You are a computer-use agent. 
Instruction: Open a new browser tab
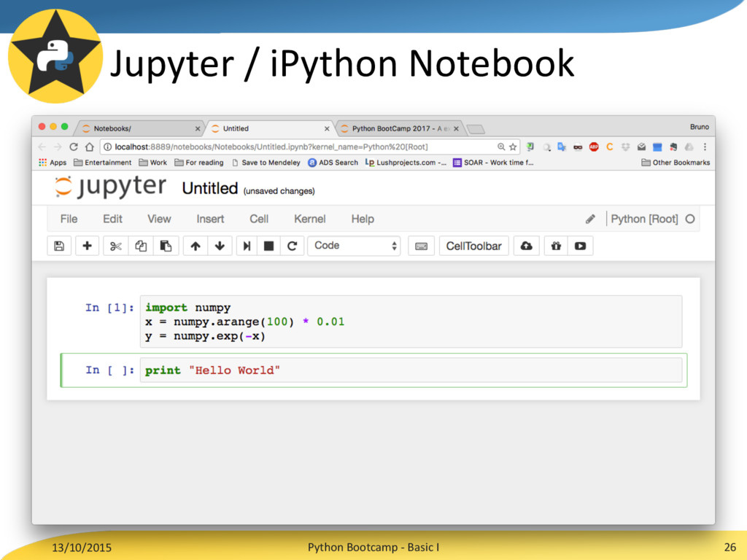click(x=476, y=129)
